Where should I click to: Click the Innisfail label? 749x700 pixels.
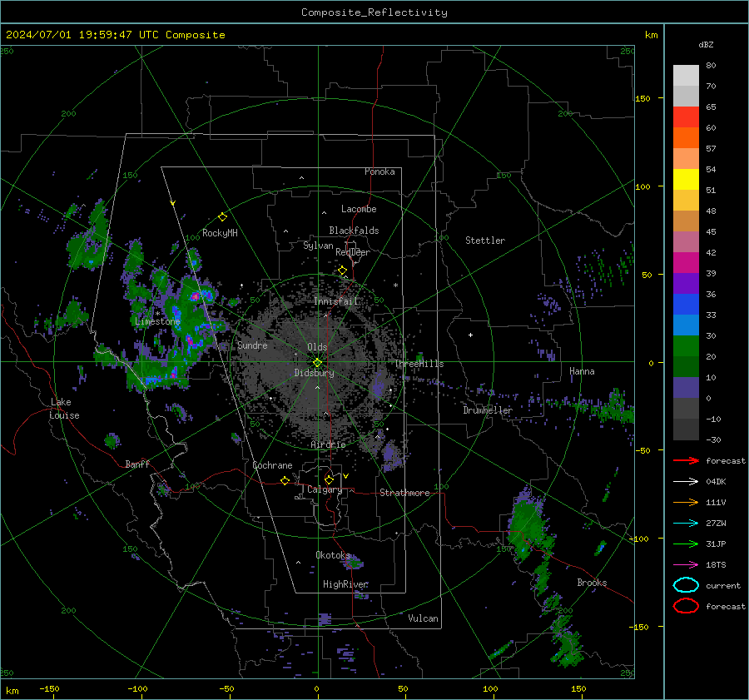[336, 301]
